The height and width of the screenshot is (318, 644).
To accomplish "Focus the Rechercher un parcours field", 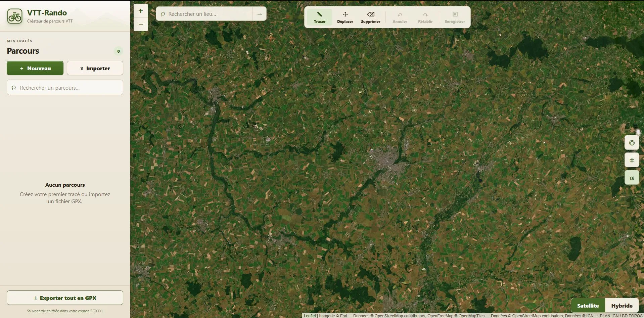I will [x=65, y=88].
